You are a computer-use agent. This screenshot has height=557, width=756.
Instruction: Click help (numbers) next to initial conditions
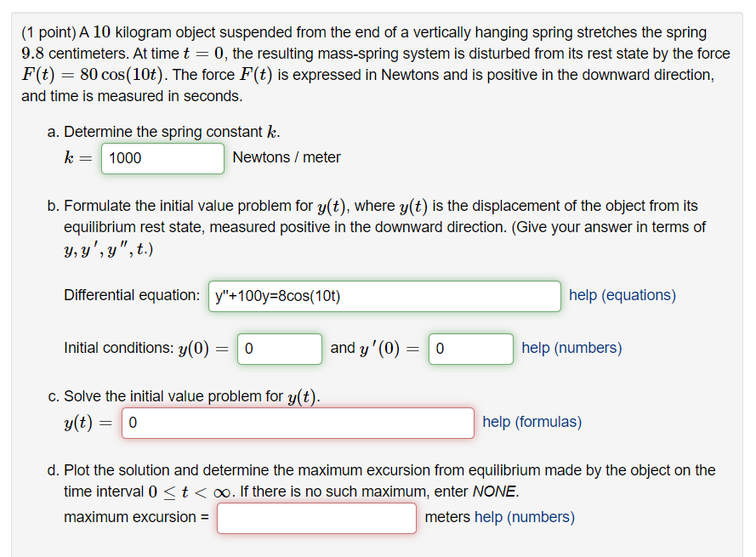pos(571,348)
